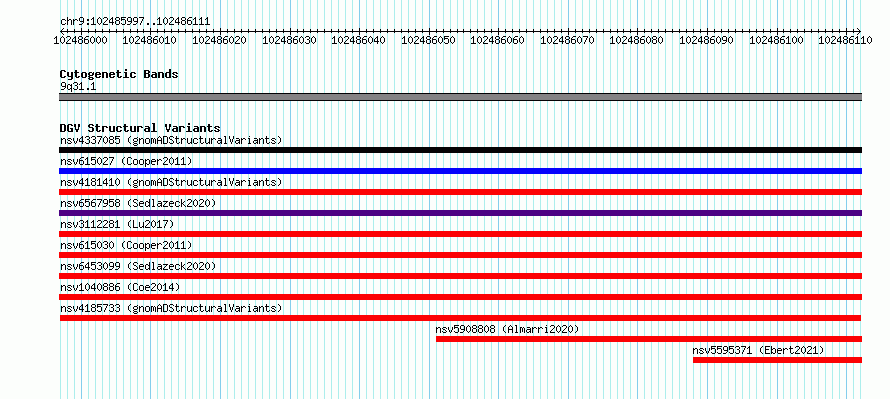Open nsv3112281 (Lu2017) label
Viewport: 890px width, 399px height.
[117, 224]
